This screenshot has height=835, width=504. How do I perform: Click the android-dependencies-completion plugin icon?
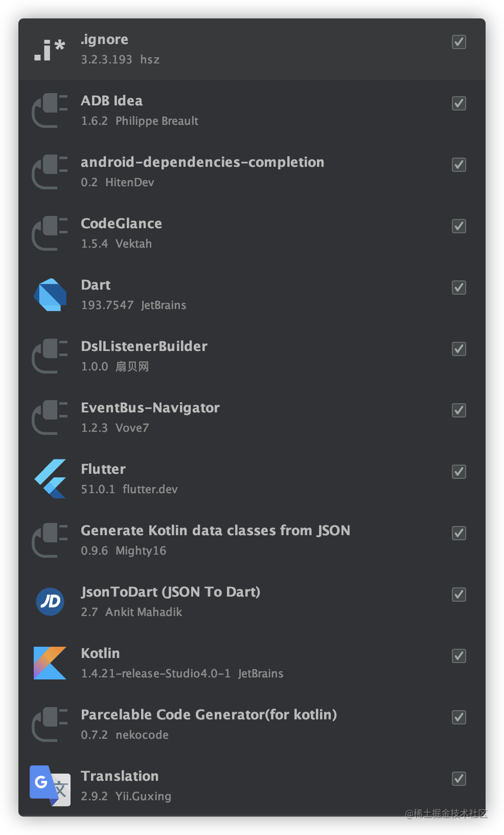coord(50,172)
